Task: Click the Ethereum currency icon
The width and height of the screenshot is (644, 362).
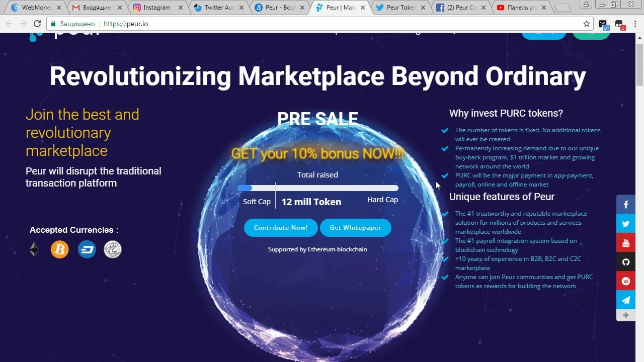Action: [x=34, y=249]
